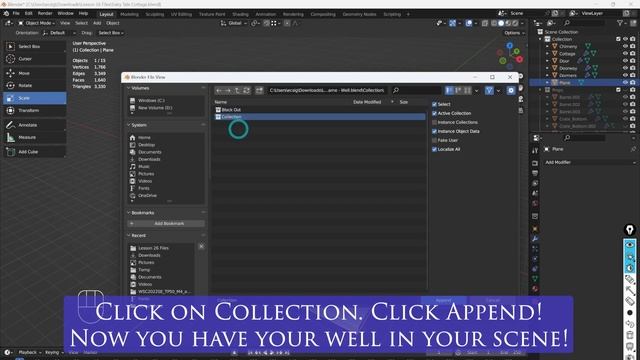Open Downloads folder in System list
Screen dimensions: 640x360
click(149, 159)
